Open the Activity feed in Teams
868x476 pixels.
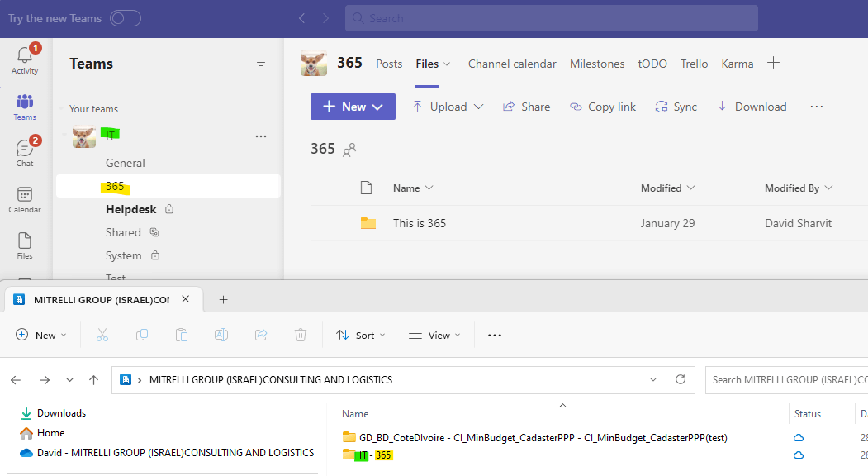25,59
